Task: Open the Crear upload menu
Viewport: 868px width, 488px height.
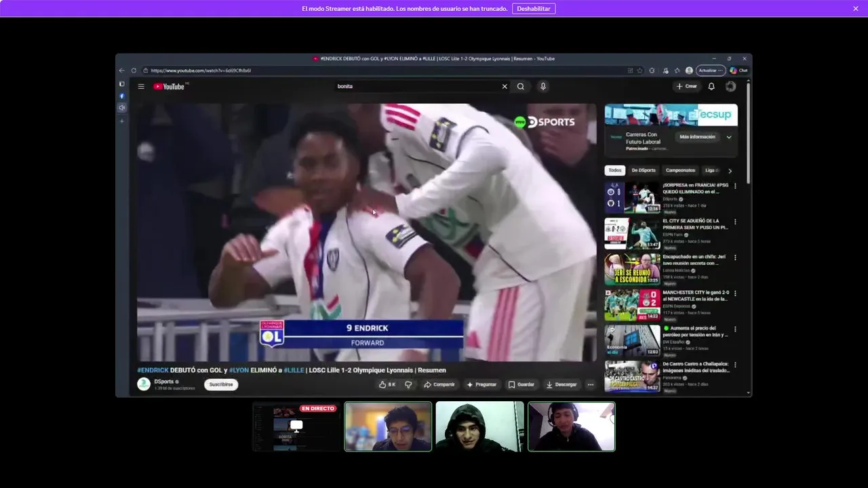Action: [686, 86]
